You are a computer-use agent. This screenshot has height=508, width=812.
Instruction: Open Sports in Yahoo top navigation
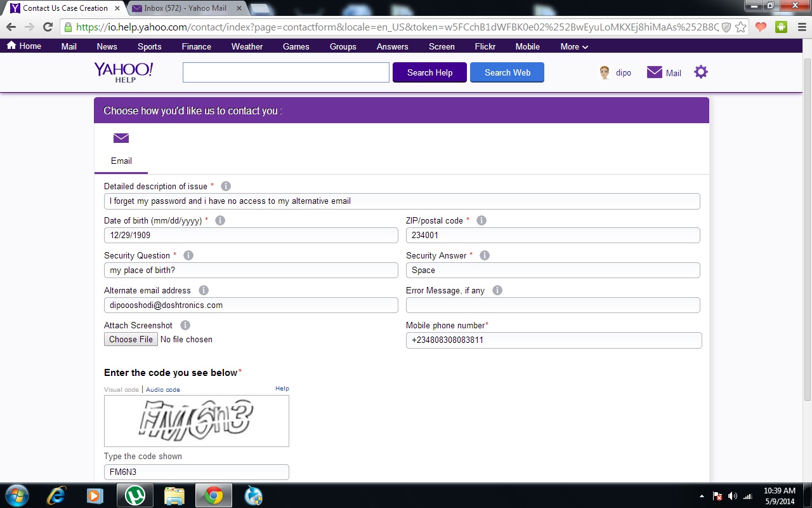(x=149, y=46)
